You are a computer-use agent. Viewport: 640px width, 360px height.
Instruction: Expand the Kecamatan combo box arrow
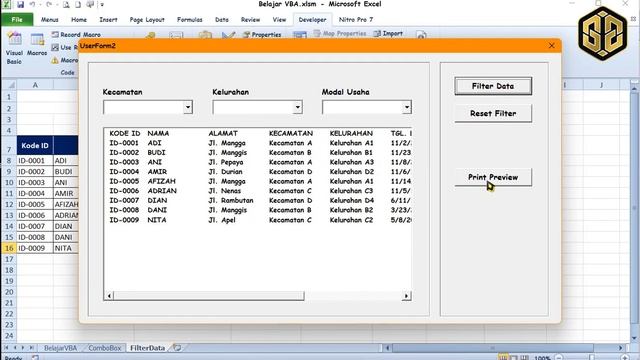pos(188,107)
